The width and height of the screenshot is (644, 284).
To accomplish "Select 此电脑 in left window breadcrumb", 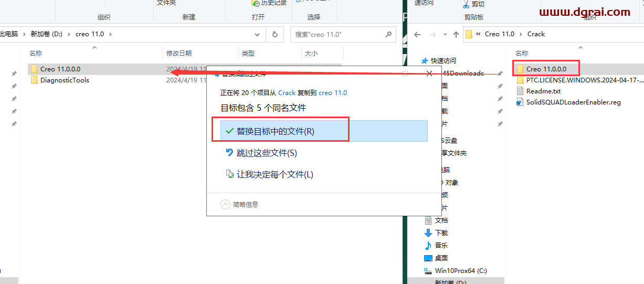I will [x=9, y=34].
